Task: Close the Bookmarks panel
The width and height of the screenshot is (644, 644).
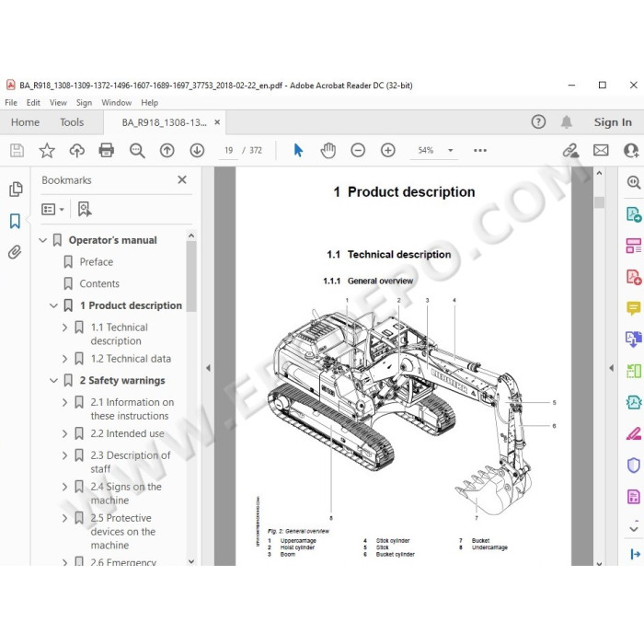Action: tap(182, 180)
